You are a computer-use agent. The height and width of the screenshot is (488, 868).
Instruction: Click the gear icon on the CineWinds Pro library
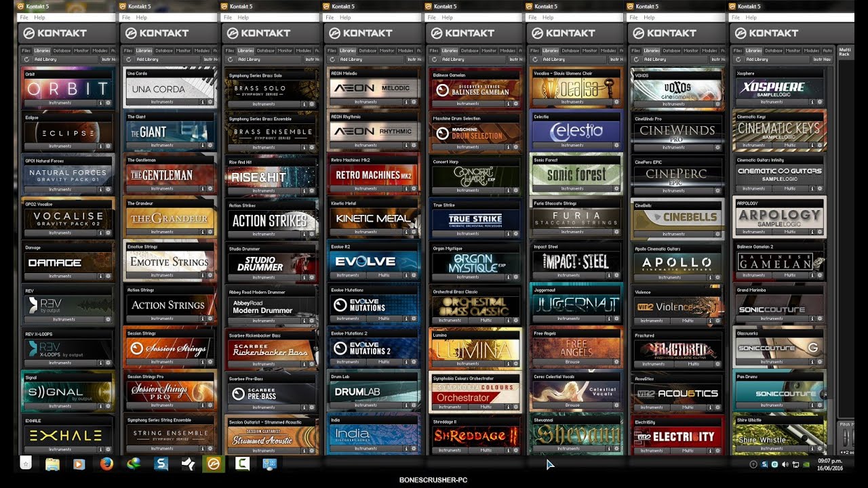[718, 147]
